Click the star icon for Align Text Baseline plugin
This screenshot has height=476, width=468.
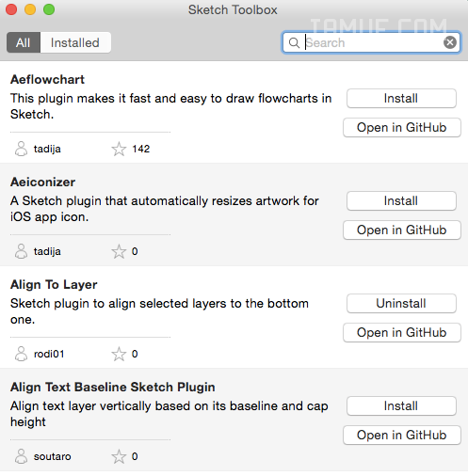119,456
